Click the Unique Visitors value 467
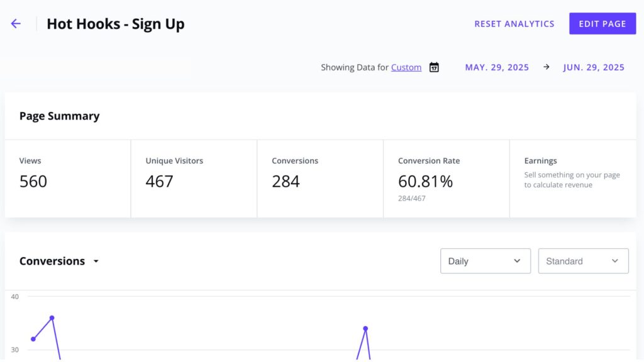 tap(159, 182)
